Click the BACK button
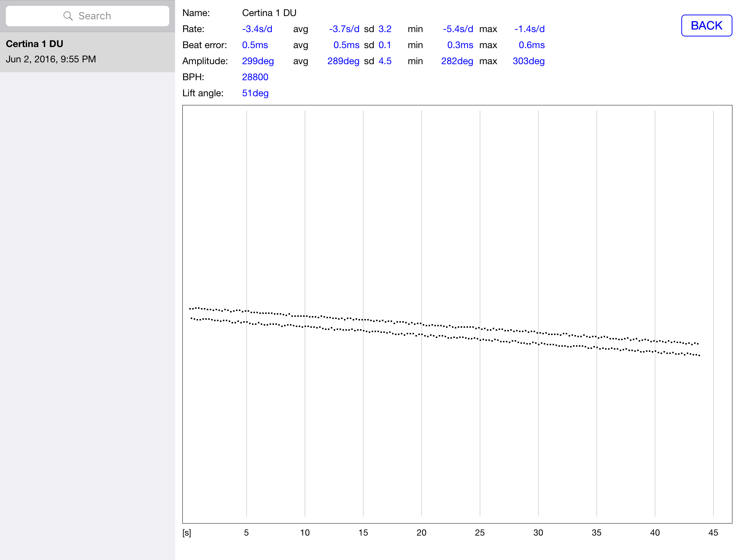The image size is (747, 560). 707,26
